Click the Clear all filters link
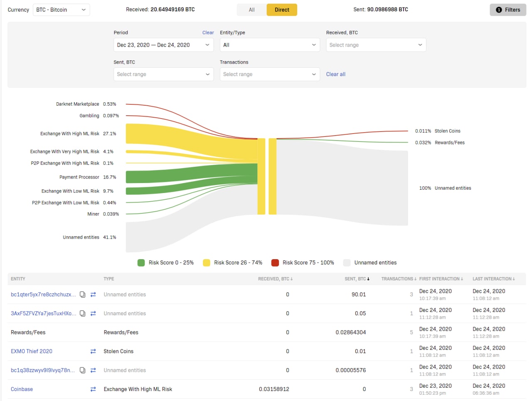The image size is (532, 401). 335,74
